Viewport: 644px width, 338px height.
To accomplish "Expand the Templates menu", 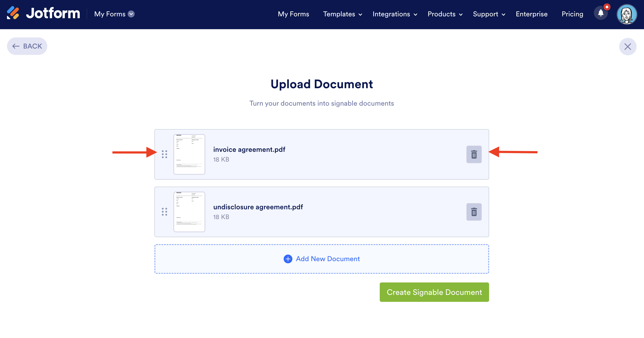I will (x=342, y=14).
